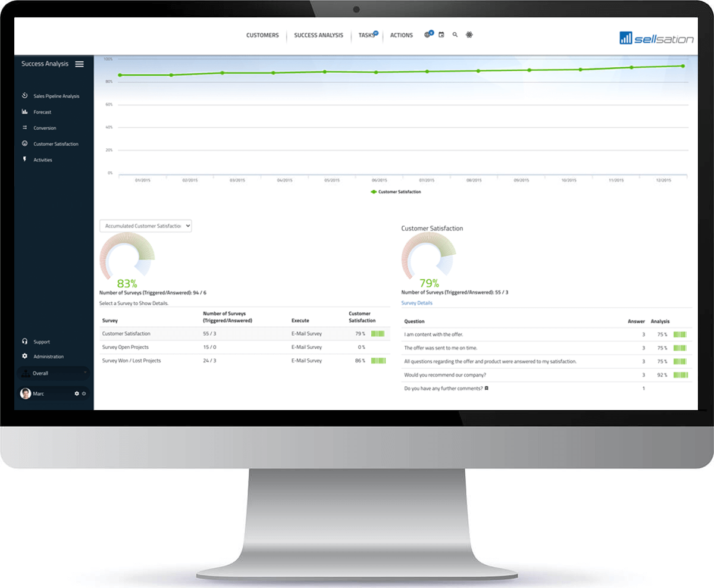Image resolution: width=714 pixels, height=588 pixels.
Task: Click the 12/2015 data point on chart
Action: coord(682,66)
